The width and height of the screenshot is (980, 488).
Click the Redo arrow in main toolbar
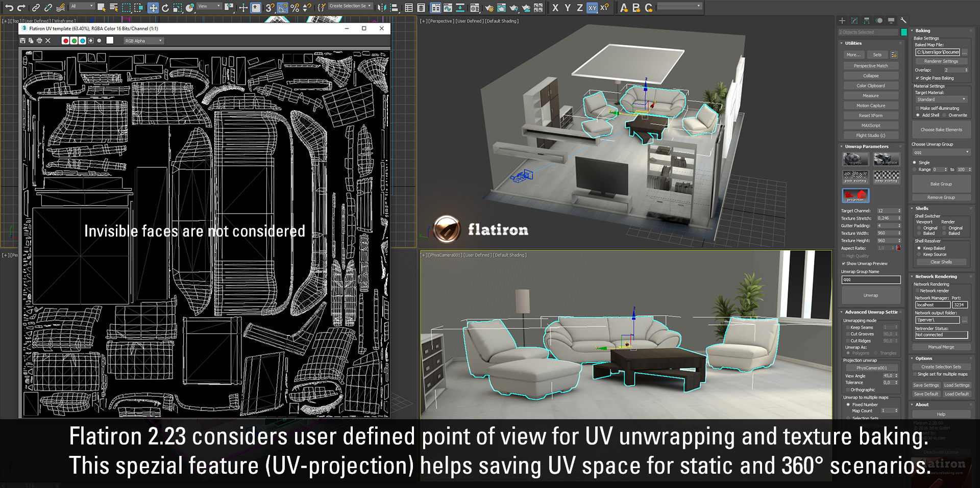21,8
